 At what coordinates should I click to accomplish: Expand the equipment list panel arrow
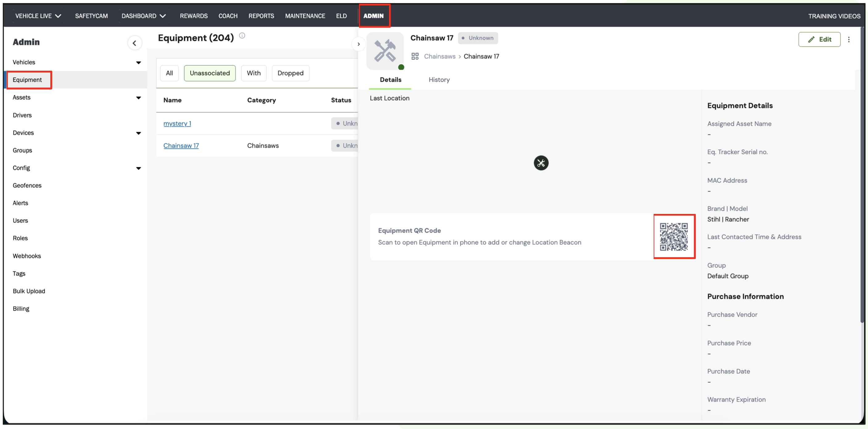[x=358, y=44]
